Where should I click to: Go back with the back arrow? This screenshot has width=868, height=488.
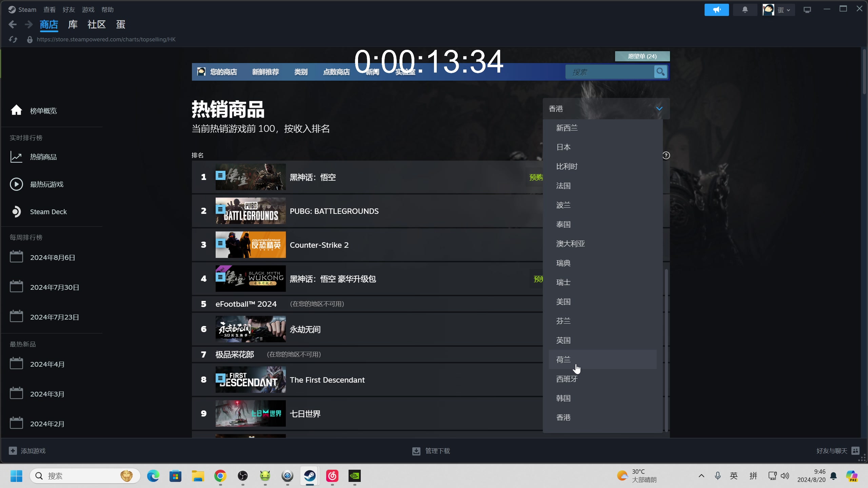coord(13,24)
